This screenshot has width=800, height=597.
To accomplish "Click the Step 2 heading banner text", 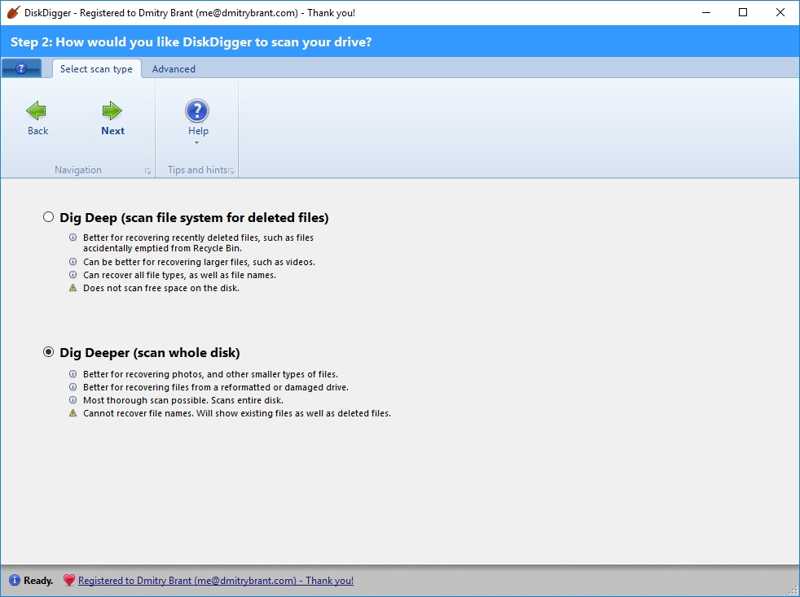I will (191, 42).
